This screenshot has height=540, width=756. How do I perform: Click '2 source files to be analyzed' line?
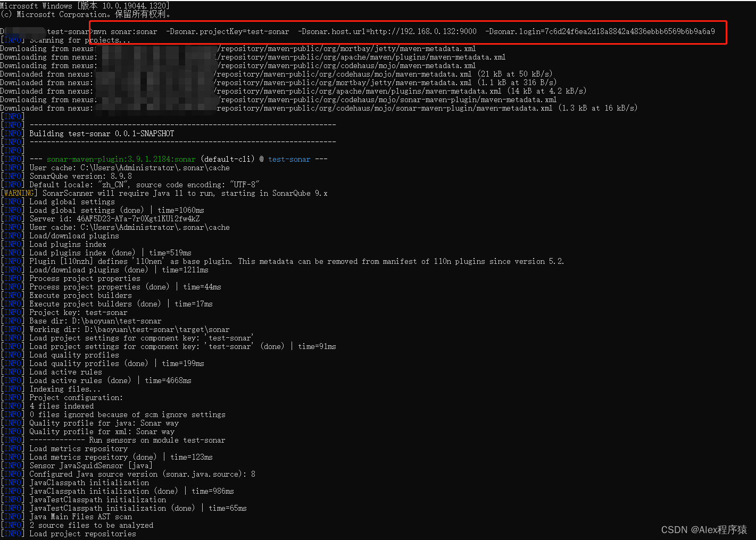click(77, 525)
